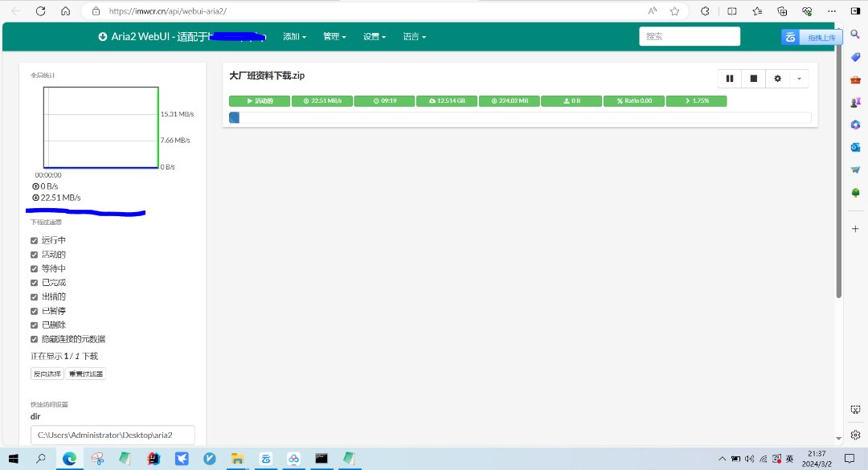868x470 pixels.
Task: Expand the 添加 dropdown menu
Action: click(295, 37)
